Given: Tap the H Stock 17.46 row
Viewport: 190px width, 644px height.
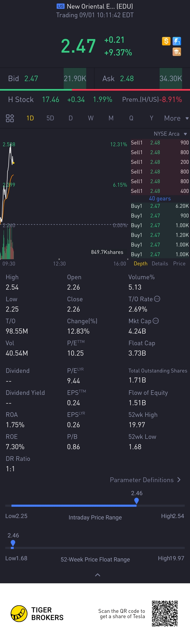Looking at the screenshot, I should tap(60, 99).
